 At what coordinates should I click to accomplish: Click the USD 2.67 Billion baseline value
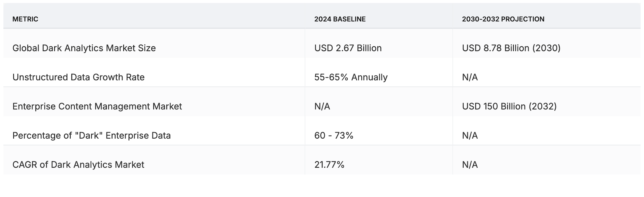pos(348,48)
